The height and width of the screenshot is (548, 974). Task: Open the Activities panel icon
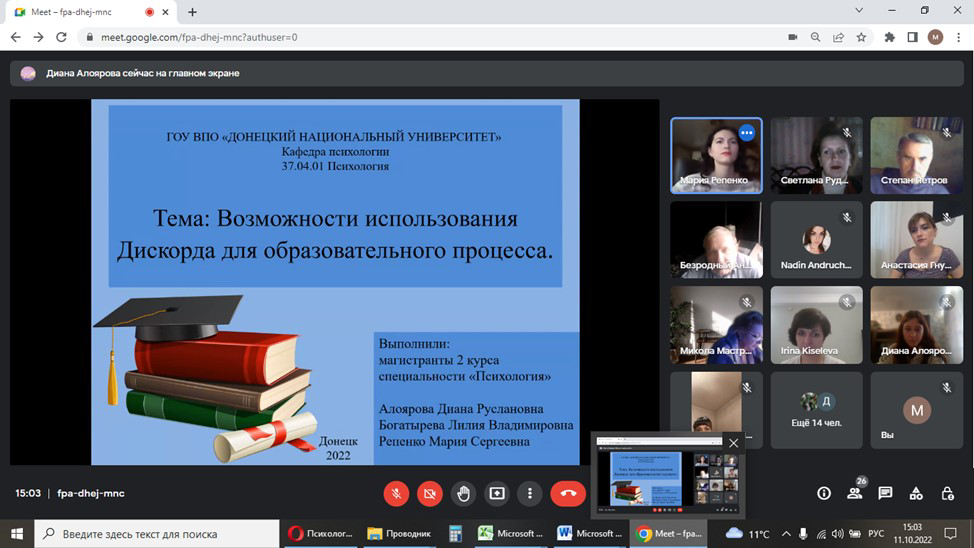pos(916,493)
